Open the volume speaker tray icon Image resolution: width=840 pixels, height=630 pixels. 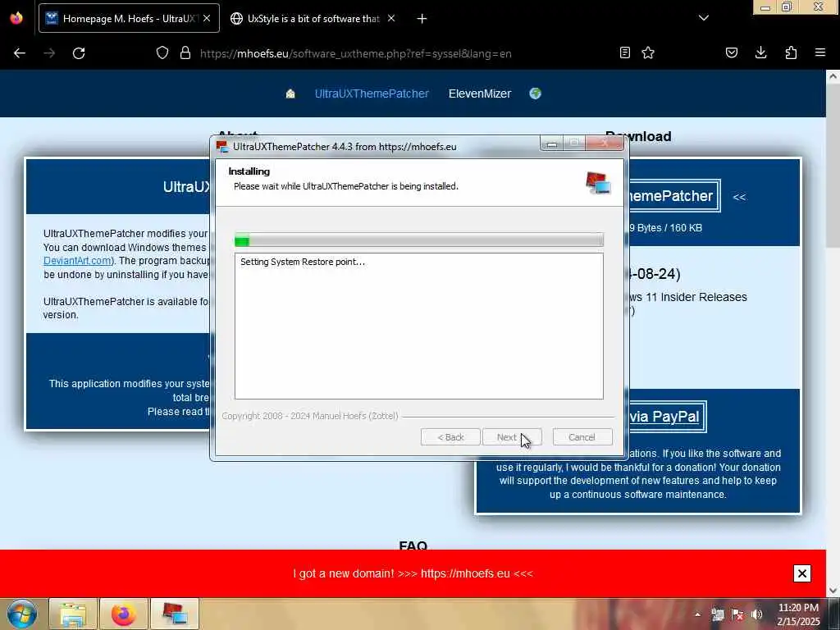pos(757,614)
